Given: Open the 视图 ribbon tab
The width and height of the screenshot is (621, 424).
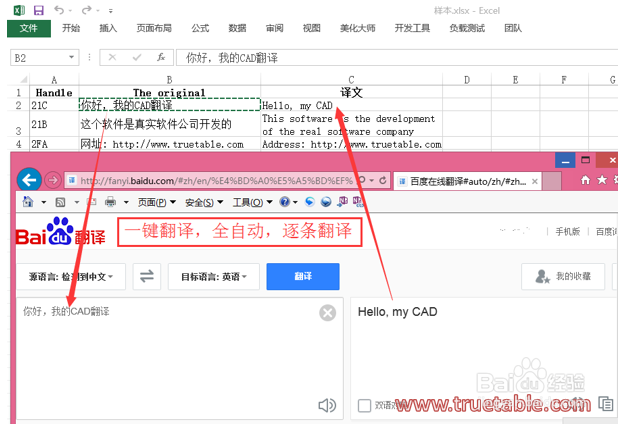Looking at the screenshot, I should [312, 28].
